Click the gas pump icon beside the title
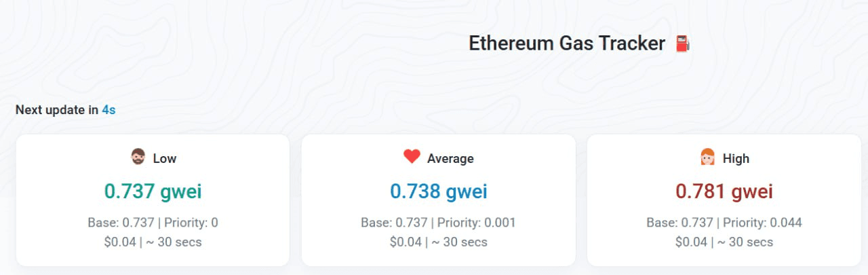Screen dimensions: 868x275 tap(682, 45)
